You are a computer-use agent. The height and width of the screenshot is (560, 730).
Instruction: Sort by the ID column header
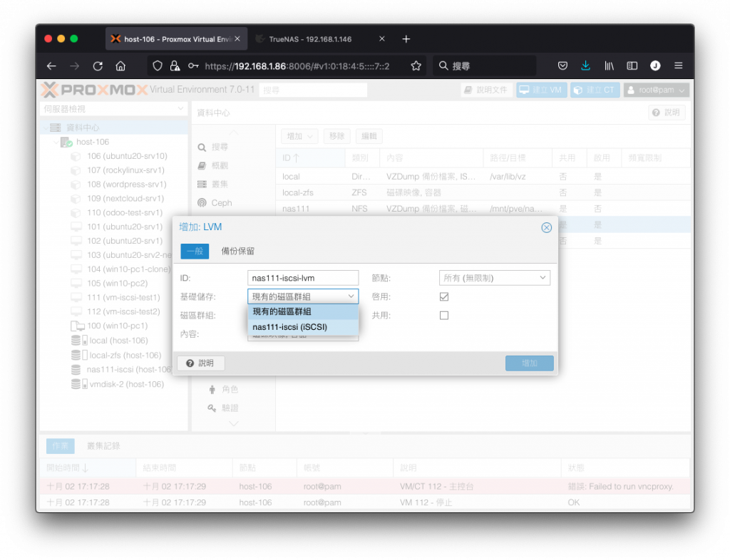[x=310, y=158]
